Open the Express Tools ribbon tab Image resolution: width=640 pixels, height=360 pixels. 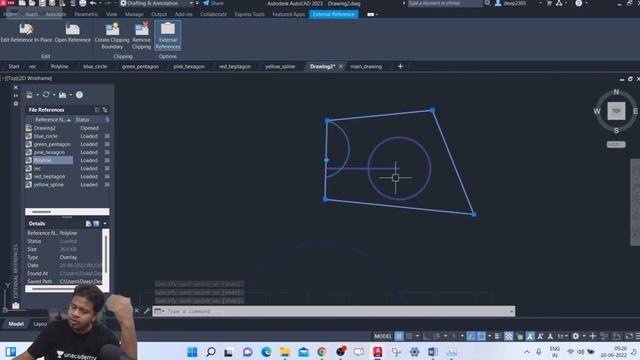(249, 14)
